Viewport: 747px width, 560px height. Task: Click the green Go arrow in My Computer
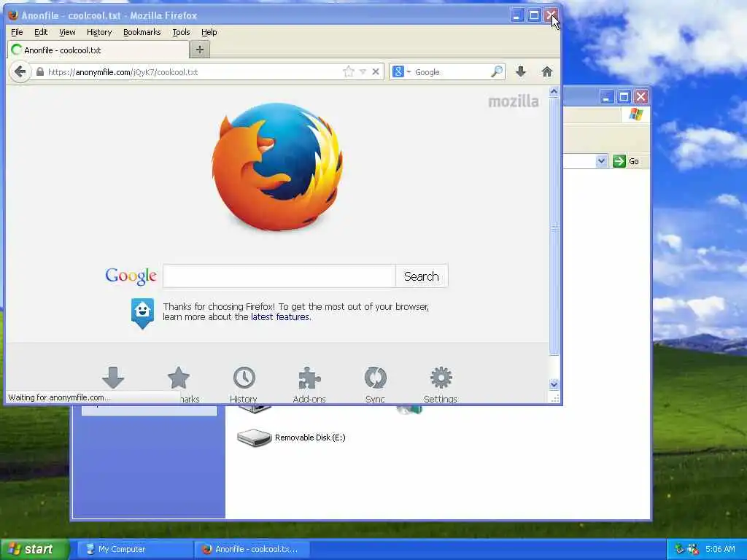tap(619, 161)
